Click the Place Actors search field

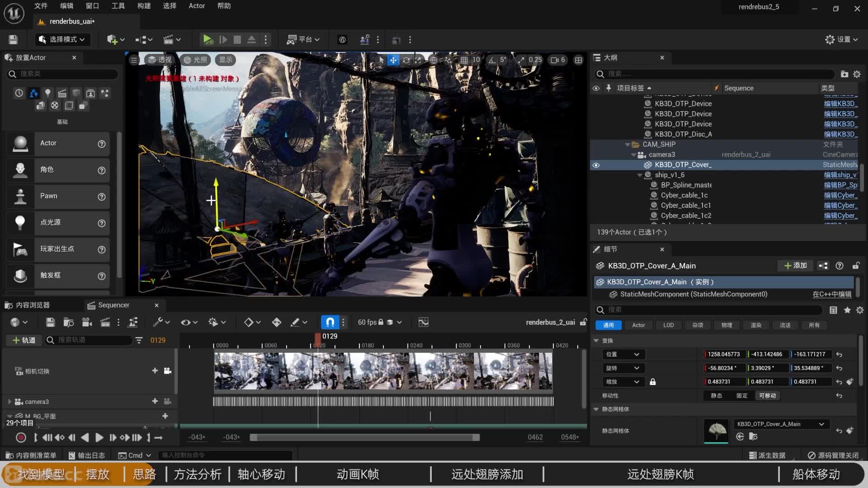click(62, 74)
